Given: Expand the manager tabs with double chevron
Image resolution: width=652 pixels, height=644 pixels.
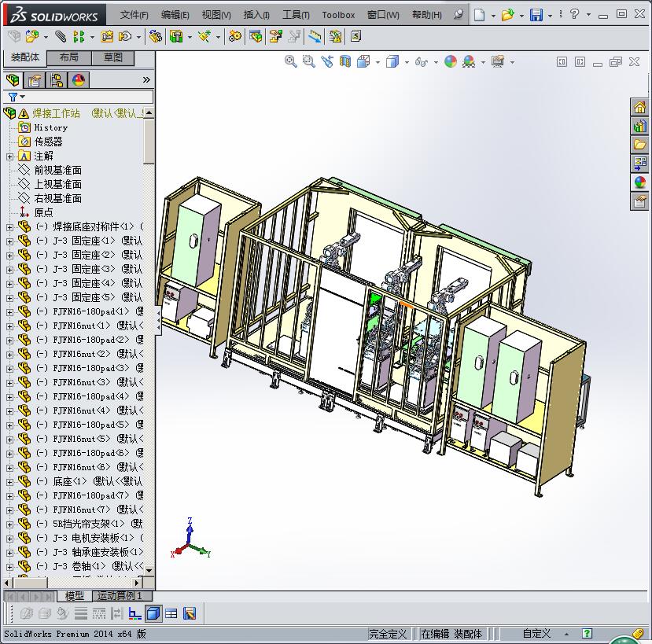Looking at the screenshot, I should point(146,80).
